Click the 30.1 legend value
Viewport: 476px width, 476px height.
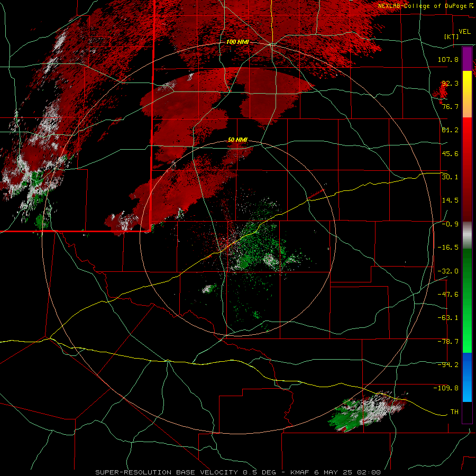450,177
